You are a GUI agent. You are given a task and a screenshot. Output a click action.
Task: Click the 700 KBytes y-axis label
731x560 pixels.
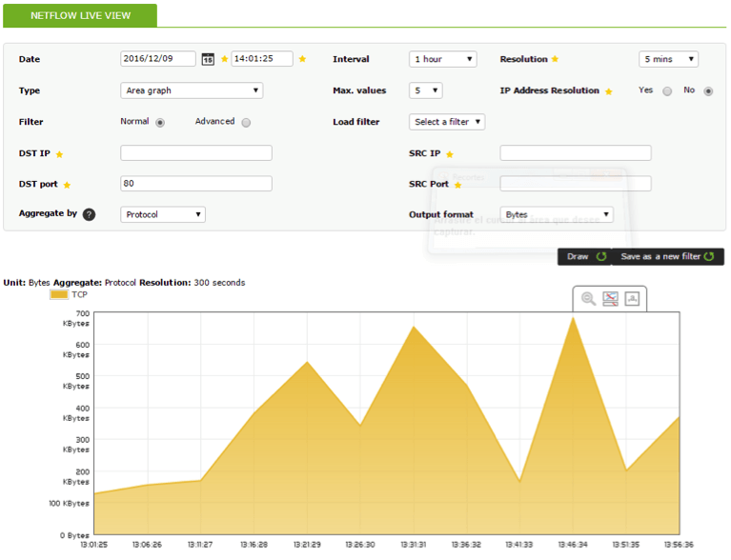[x=76, y=319]
